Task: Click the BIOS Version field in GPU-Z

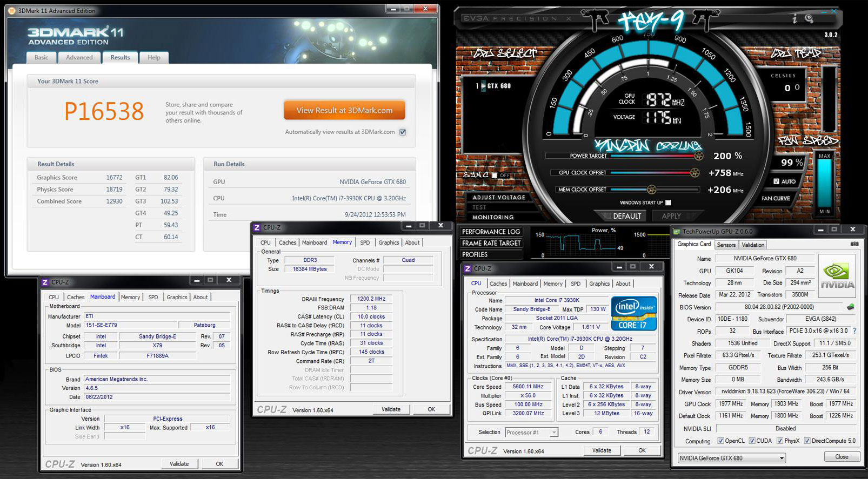Action: point(780,307)
